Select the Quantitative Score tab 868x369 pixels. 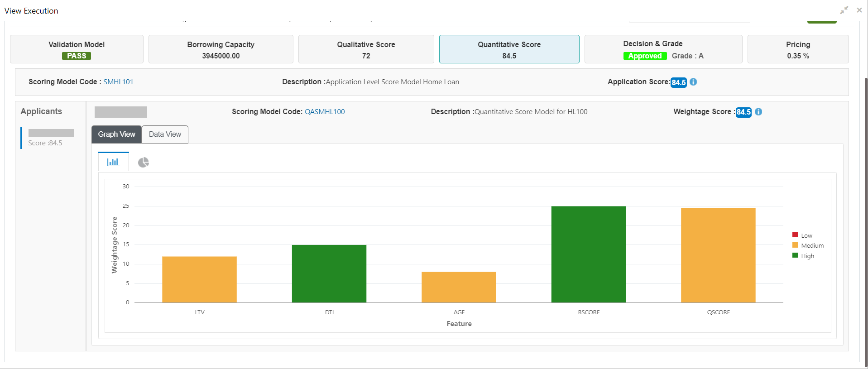click(509, 49)
